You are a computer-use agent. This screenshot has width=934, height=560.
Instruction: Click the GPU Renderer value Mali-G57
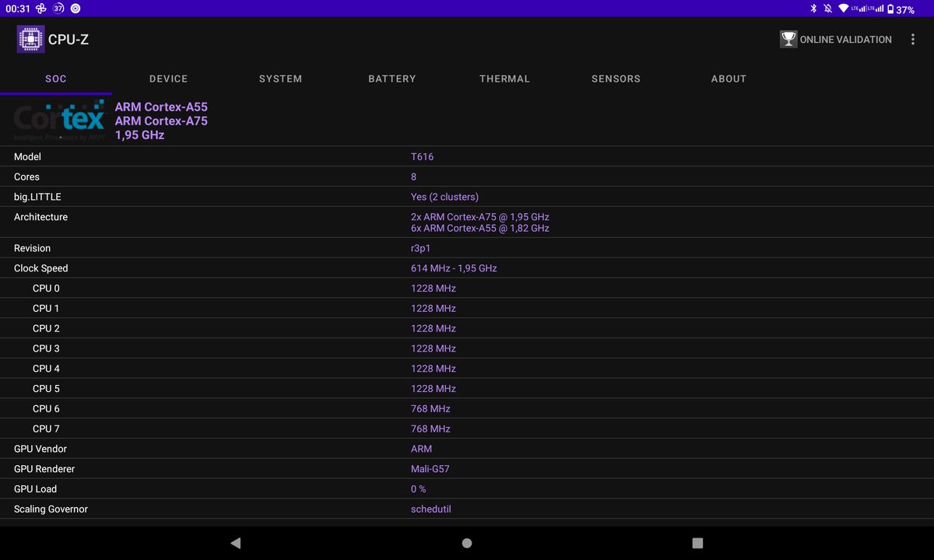coord(430,469)
